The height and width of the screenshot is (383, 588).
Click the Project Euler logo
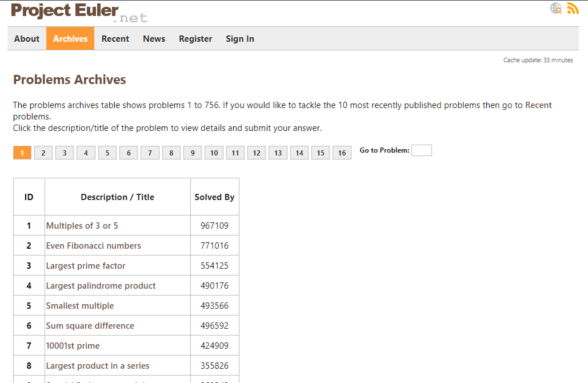tap(79, 13)
